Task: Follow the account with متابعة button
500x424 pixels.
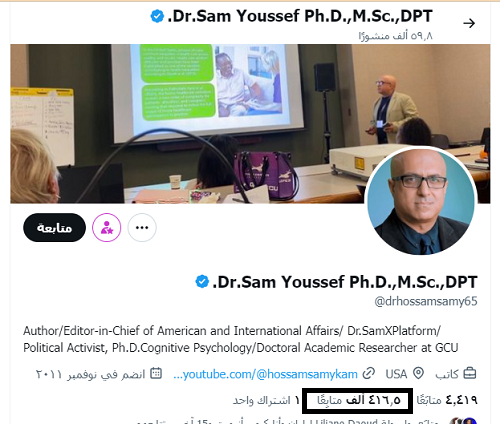Action: (55, 228)
